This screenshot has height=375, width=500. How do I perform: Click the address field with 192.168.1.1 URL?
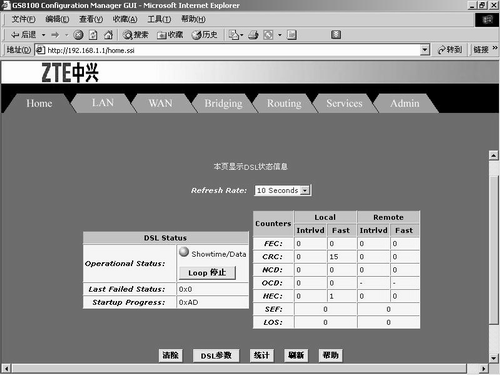[233, 50]
